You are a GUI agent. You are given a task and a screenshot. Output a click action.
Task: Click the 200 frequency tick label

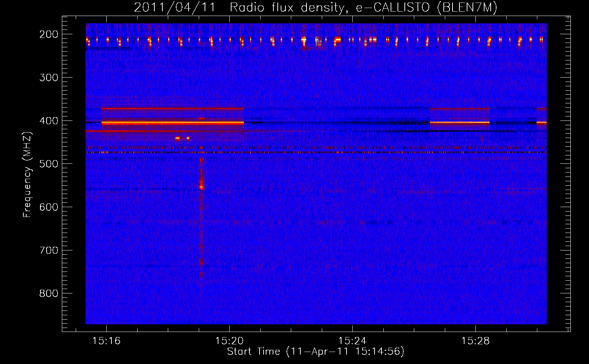click(49, 34)
